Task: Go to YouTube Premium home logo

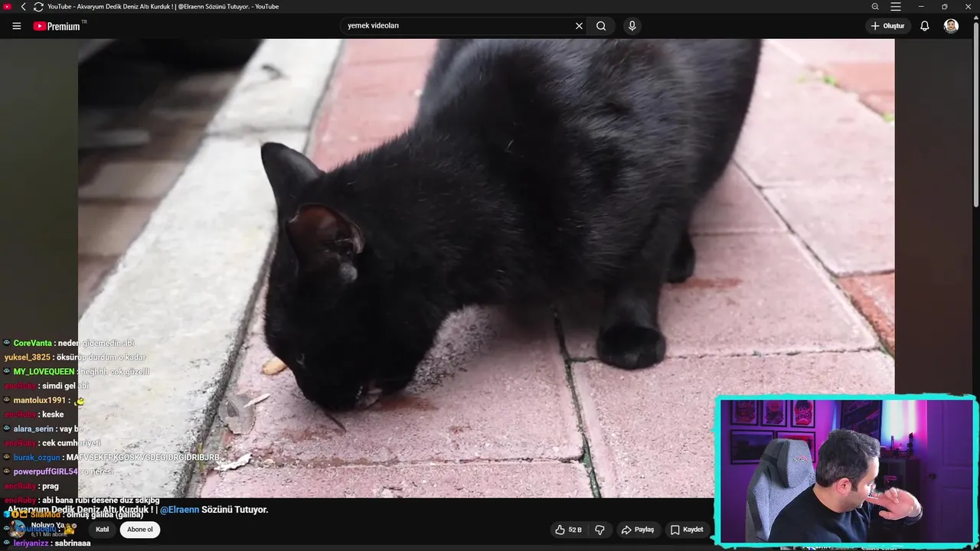Action: tap(58, 26)
